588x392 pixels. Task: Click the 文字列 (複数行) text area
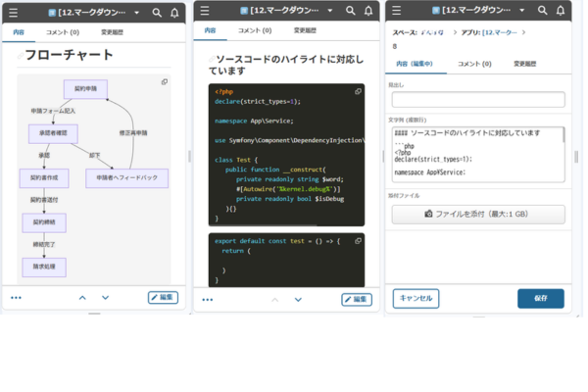click(477, 155)
